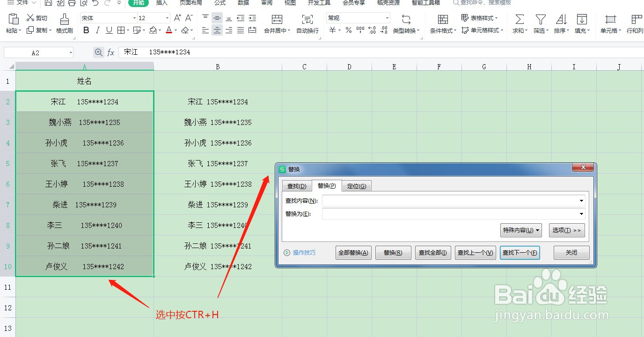Click the distributed alignment icon
This screenshot has height=337, width=644.
click(x=252, y=30)
